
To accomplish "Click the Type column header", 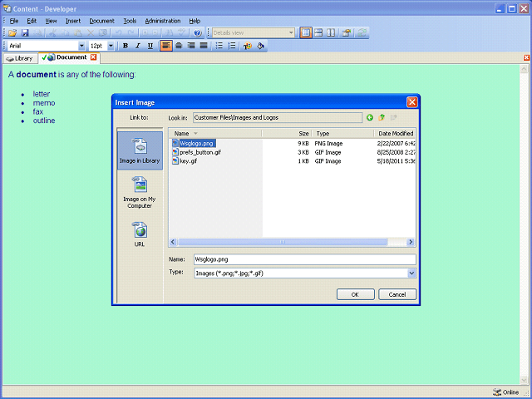I will [342, 134].
